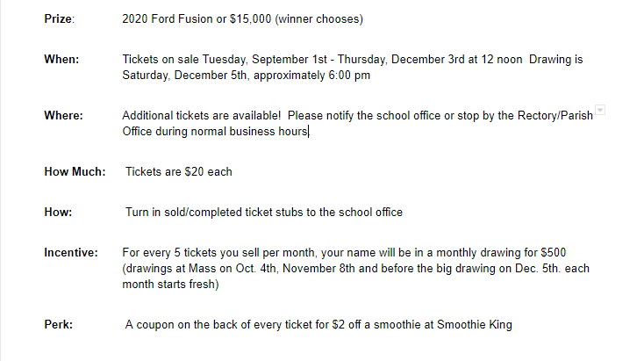Click the bold How Much label
The width and height of the screenshot is (644, 361).
tap(75, 171)
